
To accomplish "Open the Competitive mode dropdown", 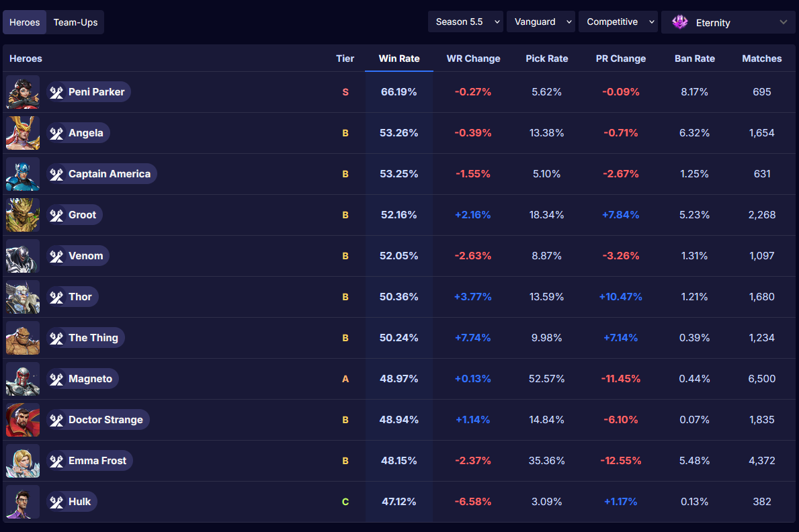I will [x=618, y=22].
